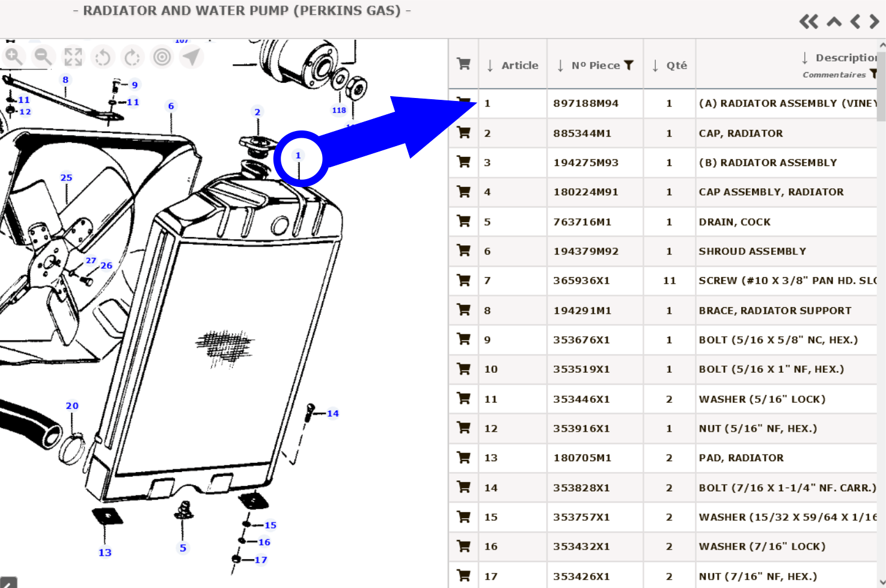Toggle the Commentaires filter funnel
Image resolution: width=886 pixels, height=588 pixels.
875,74
